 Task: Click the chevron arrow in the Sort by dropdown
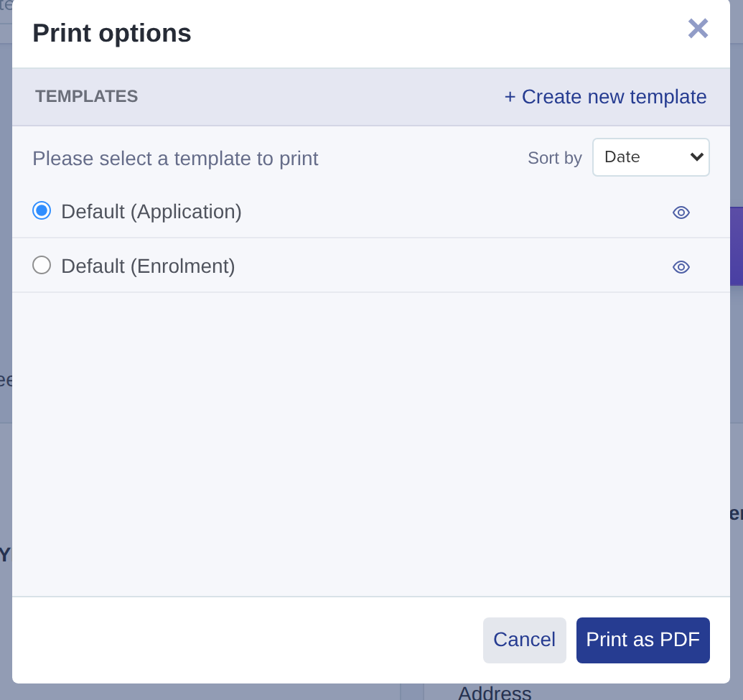[696, 157]
